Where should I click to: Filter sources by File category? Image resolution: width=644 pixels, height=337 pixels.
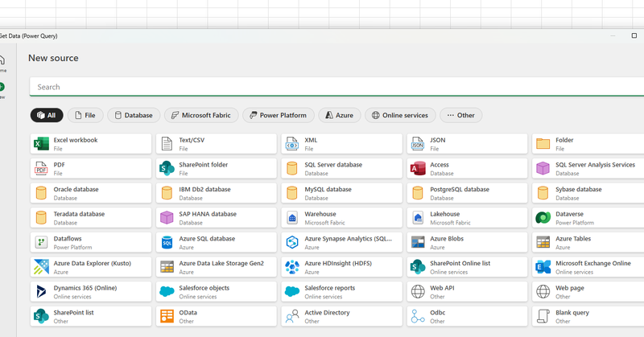85,115
